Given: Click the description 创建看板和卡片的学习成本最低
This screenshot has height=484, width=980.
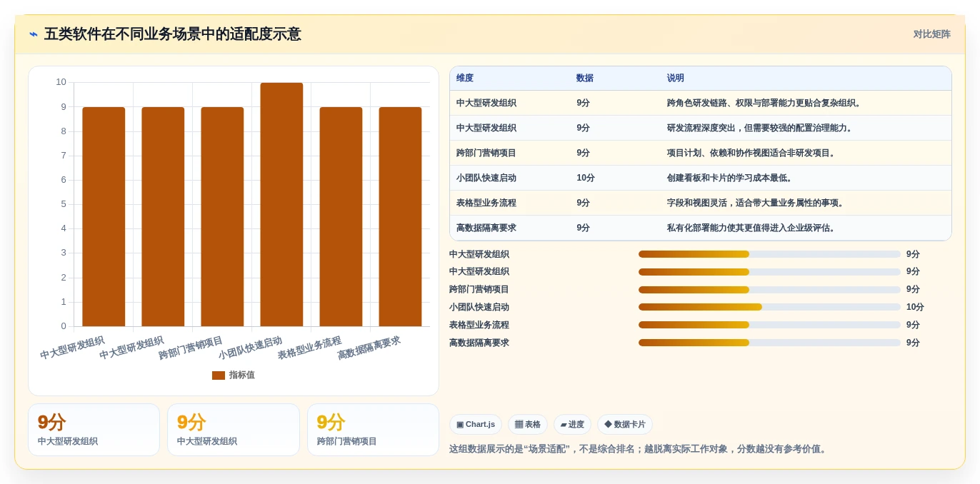Looking at the screenshot, I should click(731, 178).
